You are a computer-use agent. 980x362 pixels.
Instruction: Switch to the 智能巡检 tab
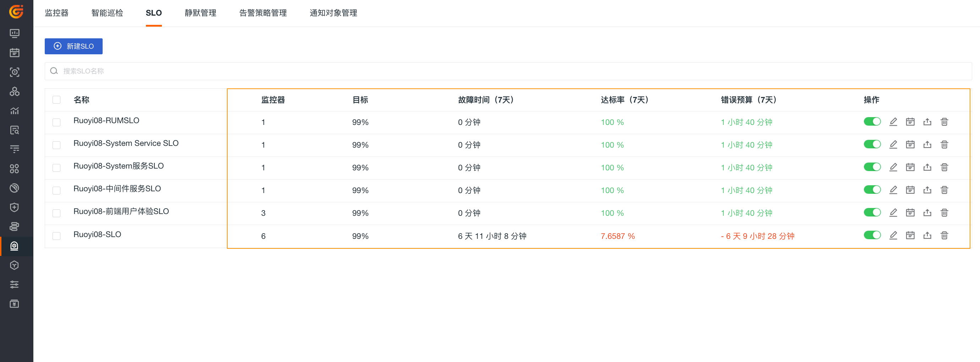coord(107,13)
